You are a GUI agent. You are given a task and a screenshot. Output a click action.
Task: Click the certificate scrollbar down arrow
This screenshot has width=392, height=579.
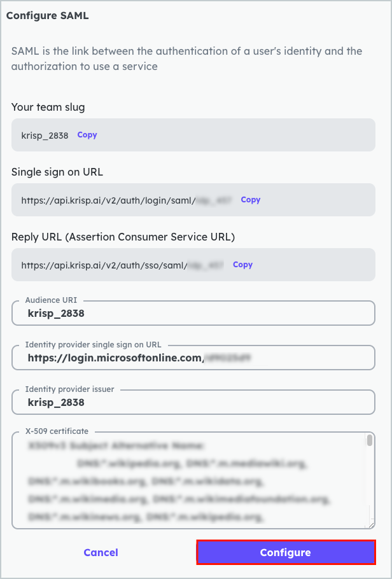(369, 519)
